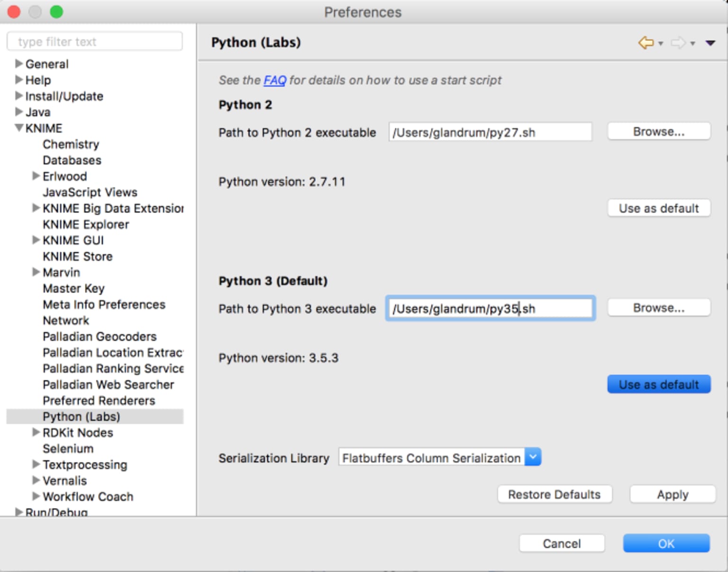Open the preferences page view menu triangle

[710, 43]
